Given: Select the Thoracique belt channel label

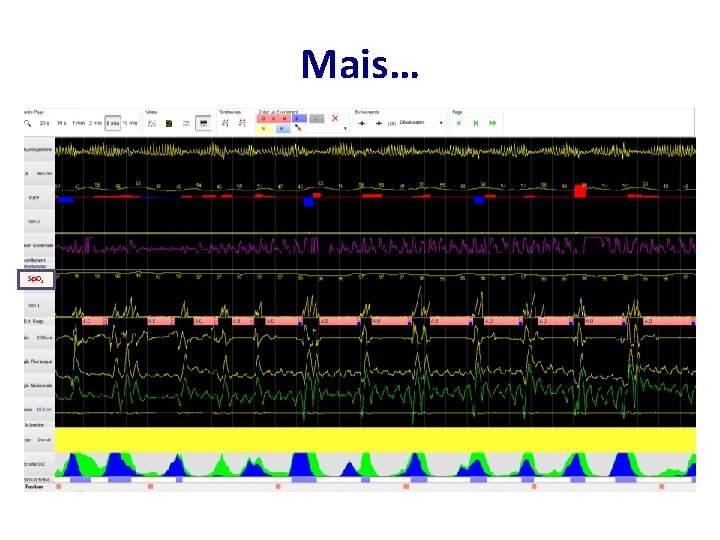Looking at the screenshot, I should [39, 361].
